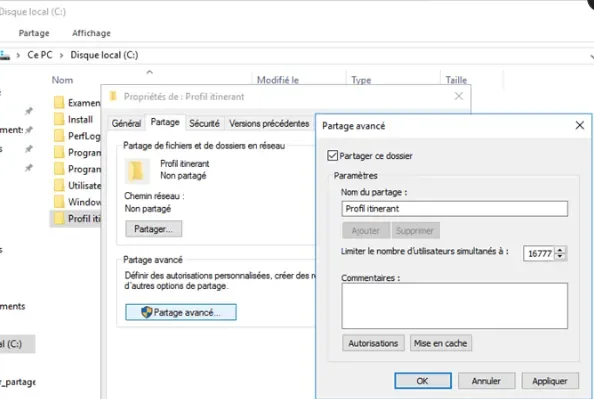The height and width of the screenshot is (399, 594).
Task: Click Disque local (C:) breadcrumb
Action: point(104,55)
